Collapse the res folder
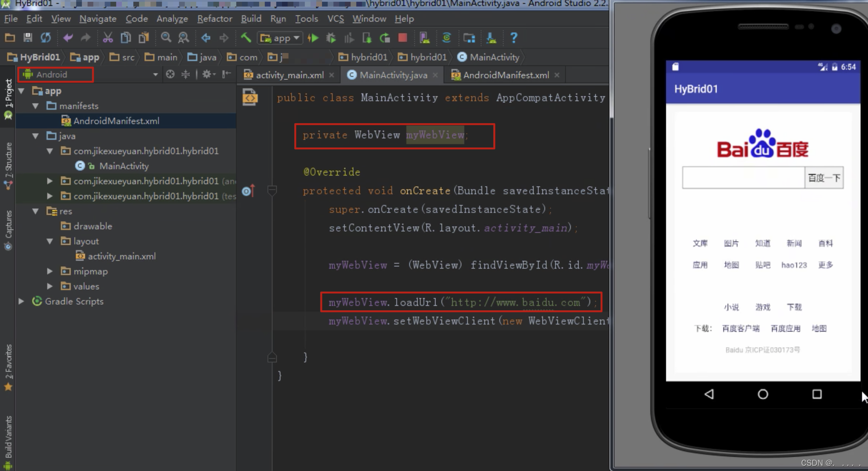This screenshot has height=471, width=868. [36, 211]
